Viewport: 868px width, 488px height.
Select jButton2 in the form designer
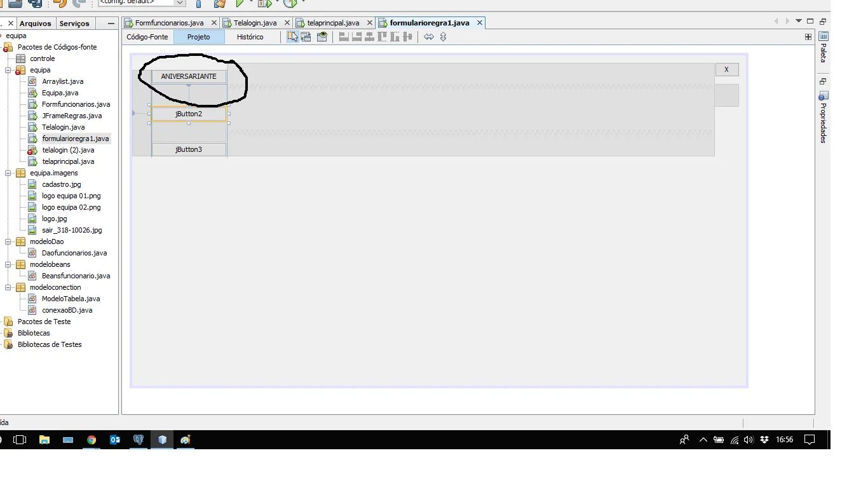tap(189, 114)
